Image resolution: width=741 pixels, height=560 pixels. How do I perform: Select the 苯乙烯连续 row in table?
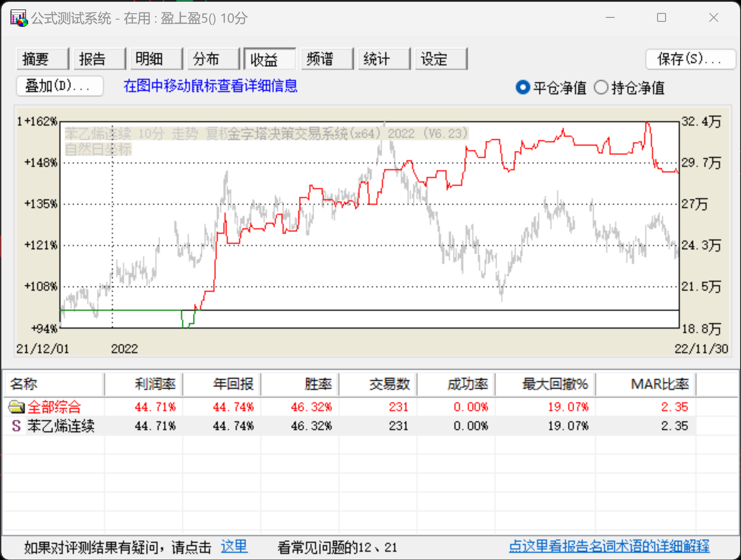pos(61,426)
